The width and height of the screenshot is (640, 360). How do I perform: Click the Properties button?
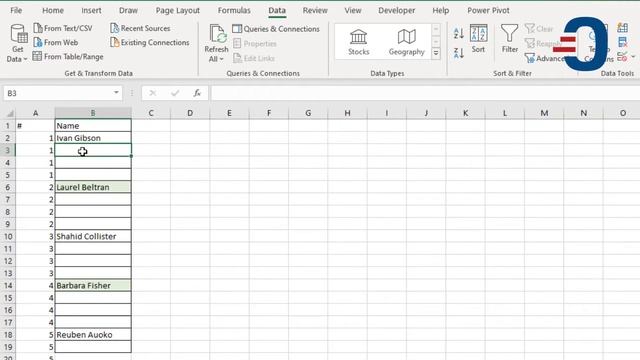[255, 44]
